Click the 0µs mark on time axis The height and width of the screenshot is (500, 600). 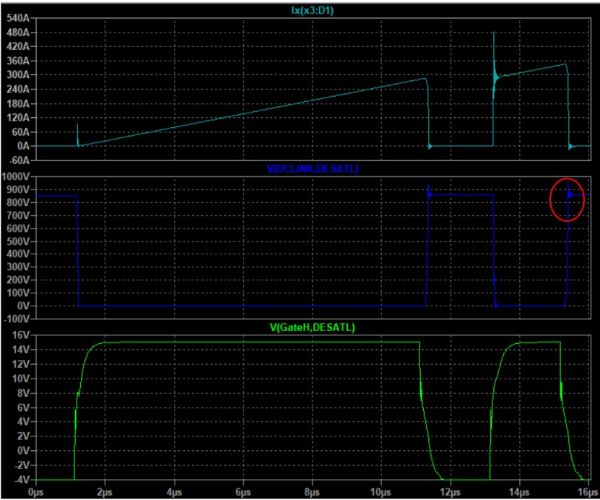pos(37,492)
